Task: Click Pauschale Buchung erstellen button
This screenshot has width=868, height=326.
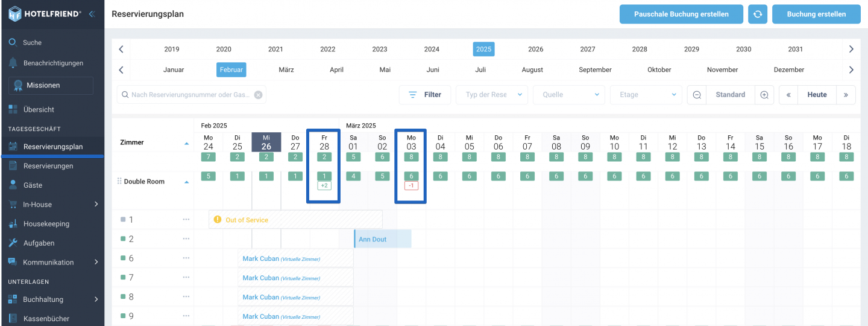Action: pyautogui.click(x=681, y=14)
